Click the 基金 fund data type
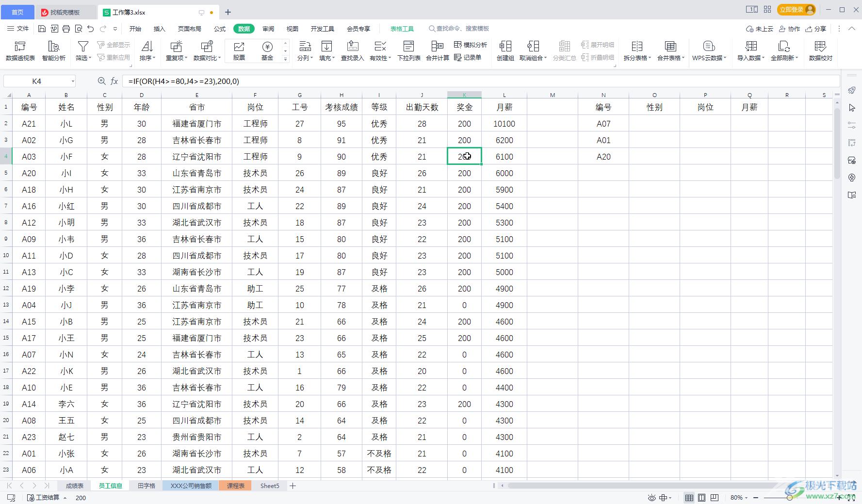This screenshot has width=862, height=504. click(x=267, y=51)
